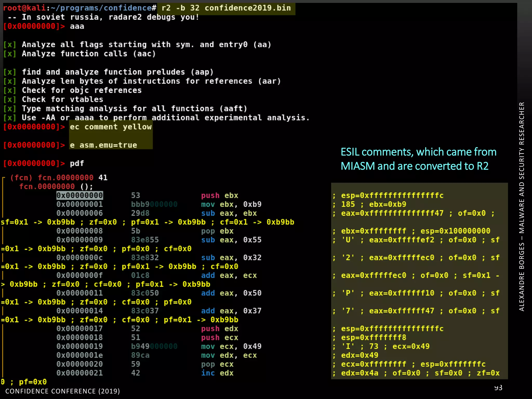
Task: Click the 'e asm.emu=true' command text
Action: (103, 145)
